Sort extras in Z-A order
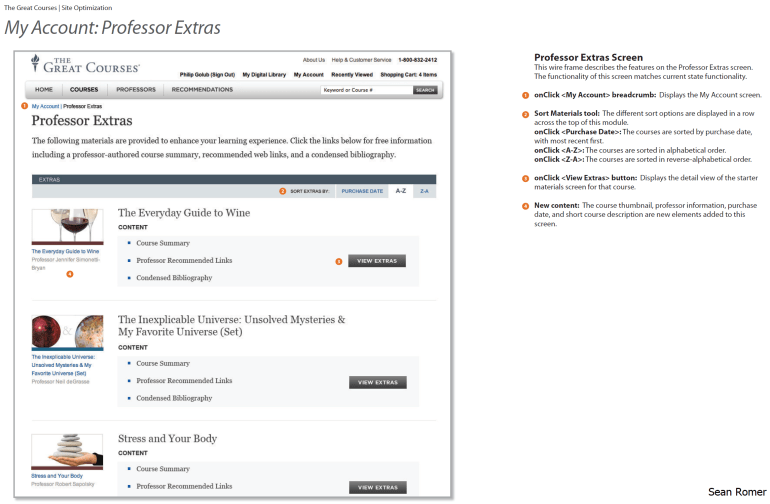 point(424,190)
